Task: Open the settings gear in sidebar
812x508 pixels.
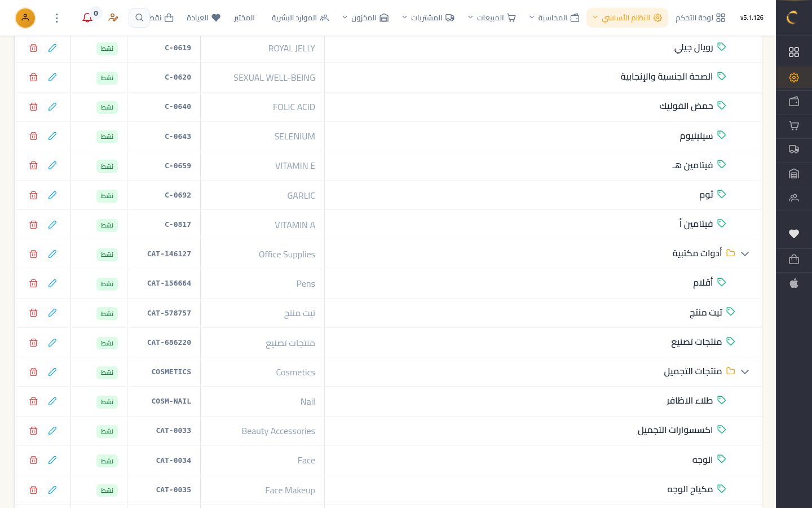Action: tap(794, 77)
